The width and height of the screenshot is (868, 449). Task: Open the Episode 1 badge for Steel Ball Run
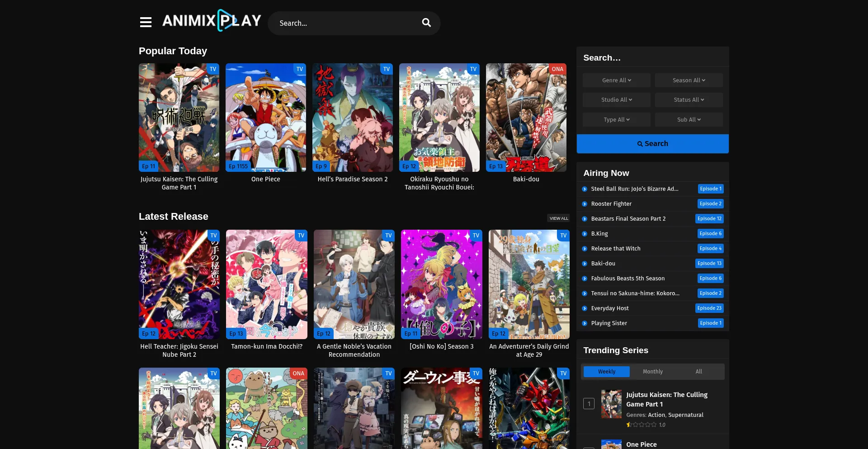point(711,189)
